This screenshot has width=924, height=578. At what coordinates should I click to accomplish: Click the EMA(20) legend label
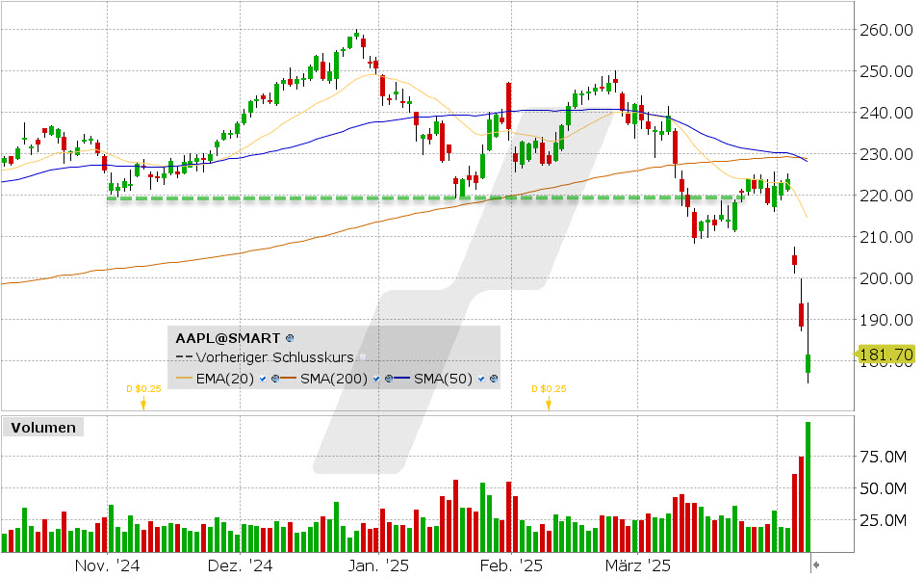coord(224,379)
